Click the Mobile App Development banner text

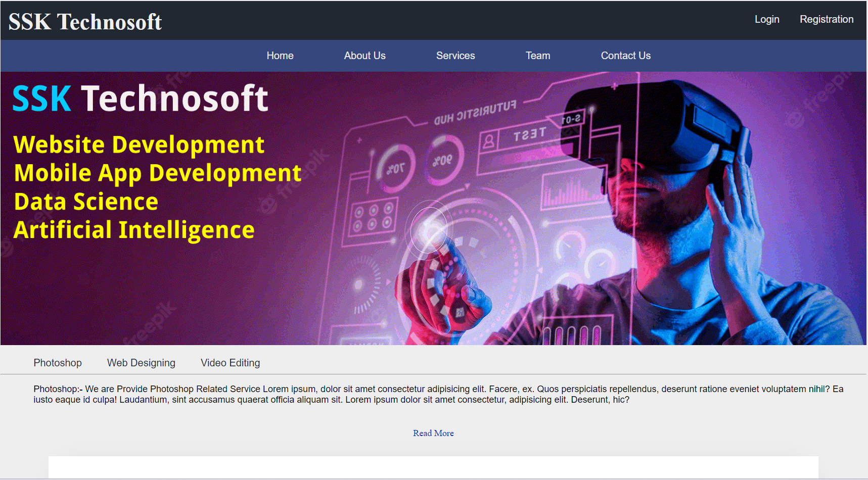(158, 173)
